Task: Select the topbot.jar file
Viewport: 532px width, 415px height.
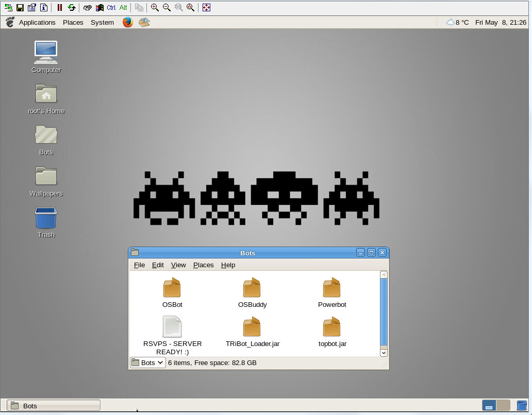Action: pyautogui.click(x=332, y=332)
